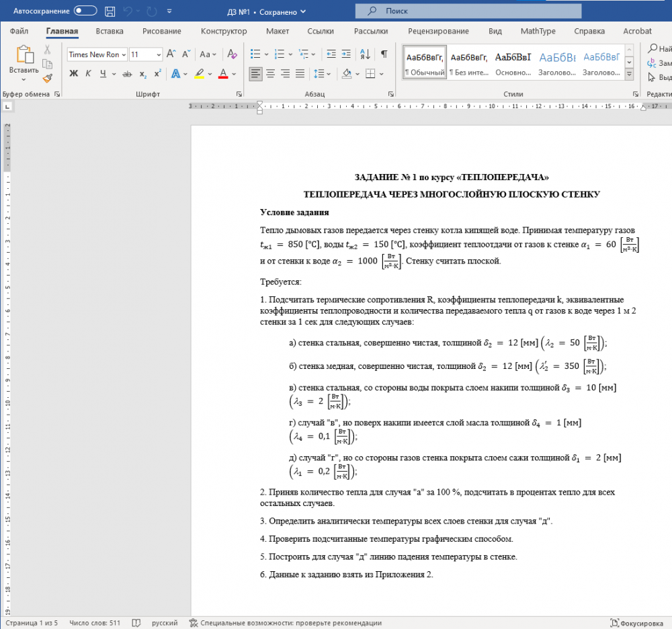Click the Paste clipboard icon
This screenshot has width=672, height=629.
point(24,55)
